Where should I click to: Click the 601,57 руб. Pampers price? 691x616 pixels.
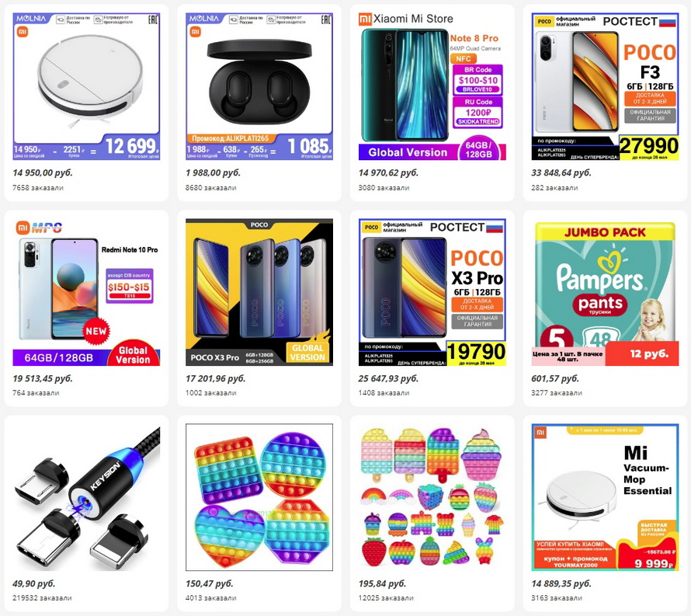pos(555,378)
